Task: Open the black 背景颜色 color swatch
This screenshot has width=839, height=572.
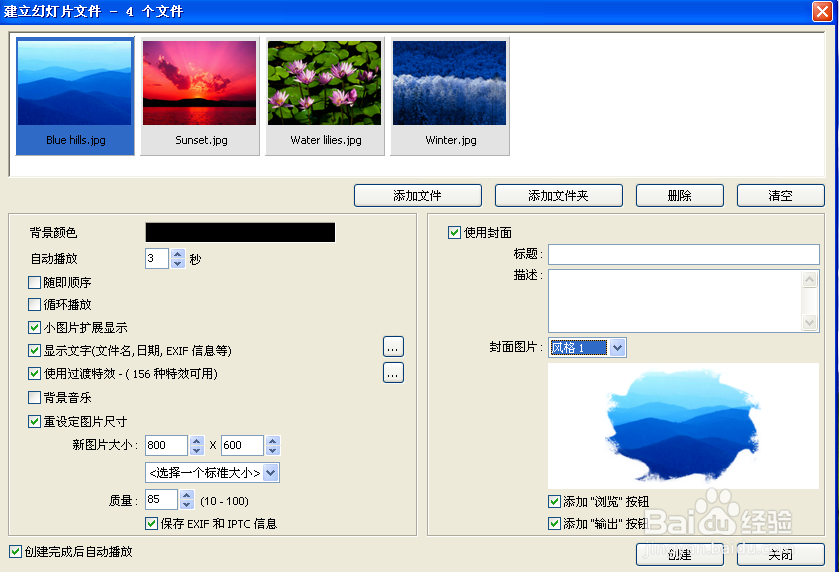Action: click(240, 233)
